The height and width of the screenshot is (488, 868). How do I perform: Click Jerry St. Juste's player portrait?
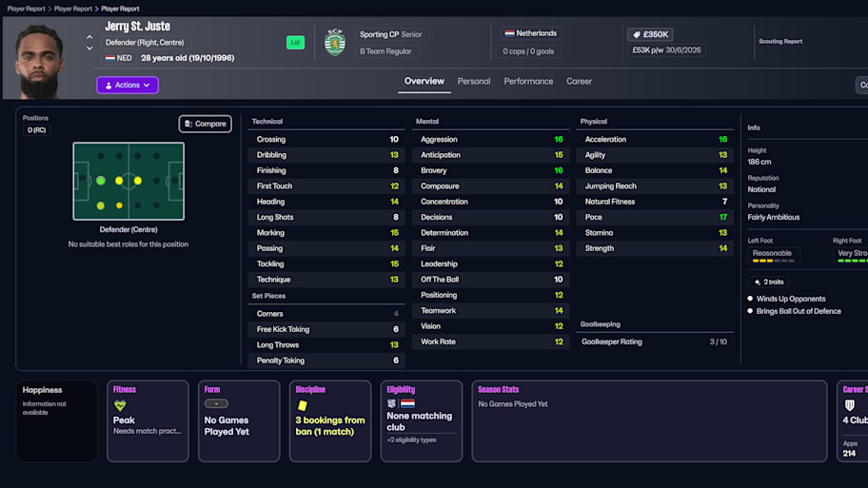point(39,61)
